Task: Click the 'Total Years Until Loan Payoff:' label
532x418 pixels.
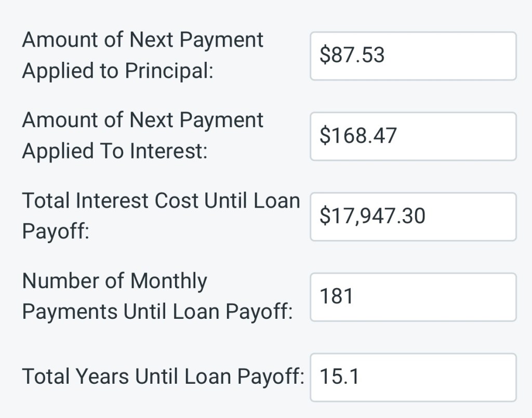Action: pos(163,377)
